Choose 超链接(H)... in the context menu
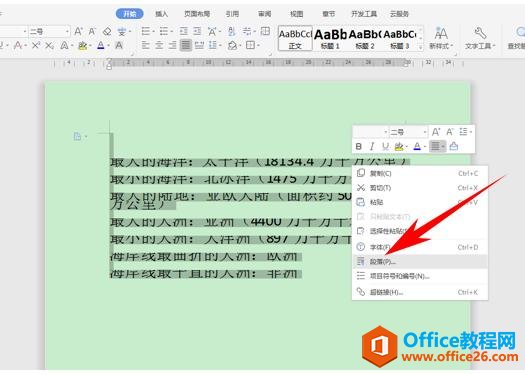This screenshot has height=374, width=525. click(x=420, y=292)
